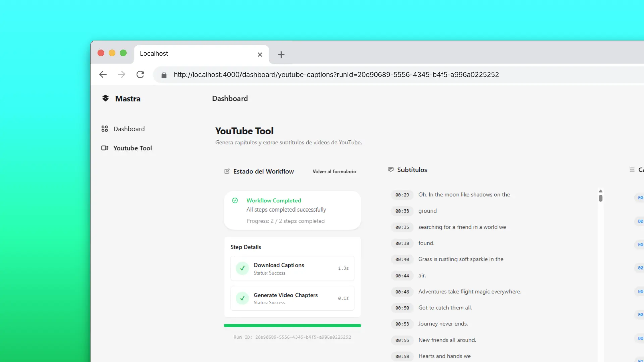Click the Download Captions success checkmark

coord(242,268)
